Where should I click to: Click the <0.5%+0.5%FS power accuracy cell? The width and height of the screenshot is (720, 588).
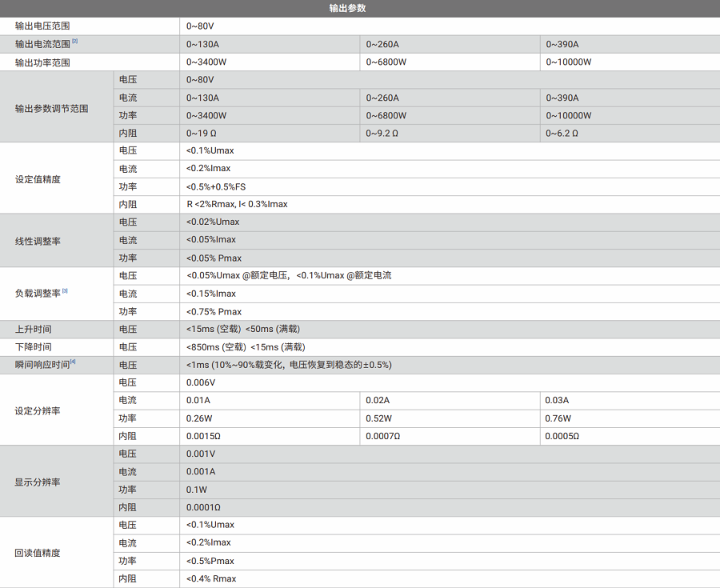216,187
